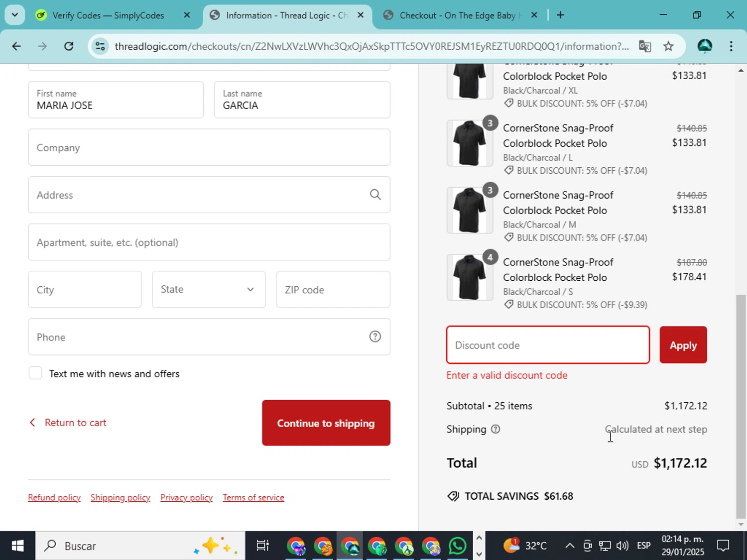The height and width of the screenshot is (560, 747).
Task: Open the Terms of service link
Action: 253,497
